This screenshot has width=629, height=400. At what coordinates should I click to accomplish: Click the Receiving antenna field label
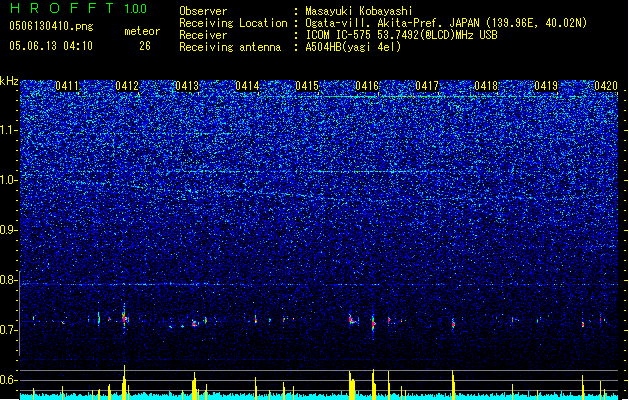pos(230,47)
